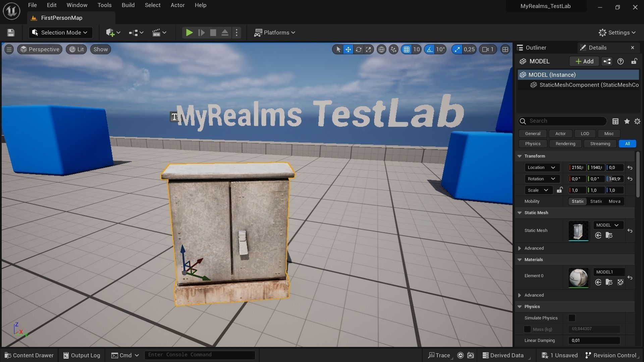Screen dimensions: 644x362
Task: Browse to static mesh in Content Browser
Action: coord(609,235)
